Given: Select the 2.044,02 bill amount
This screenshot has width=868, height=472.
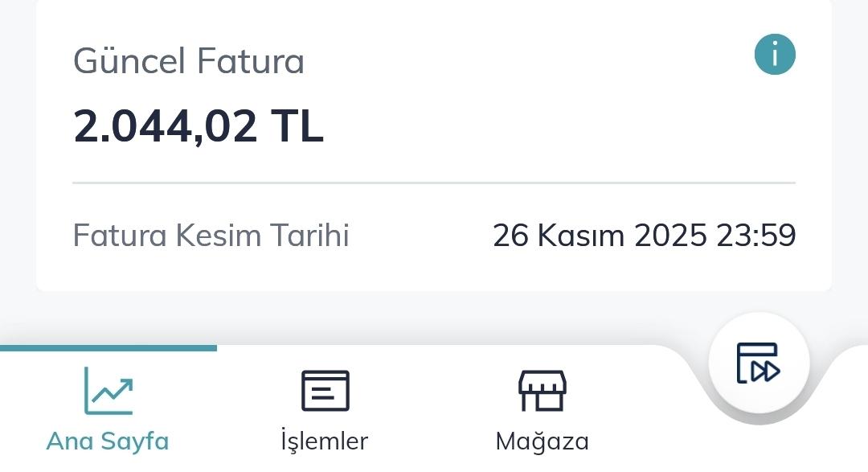Looking at the screenshot, I should (x=166, y=127).
